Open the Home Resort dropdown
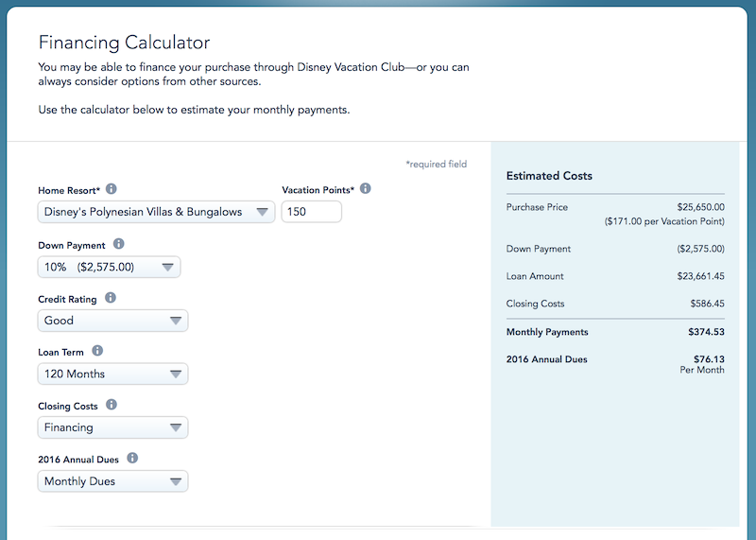Screen dimensions: 756x540 point(156,212)
